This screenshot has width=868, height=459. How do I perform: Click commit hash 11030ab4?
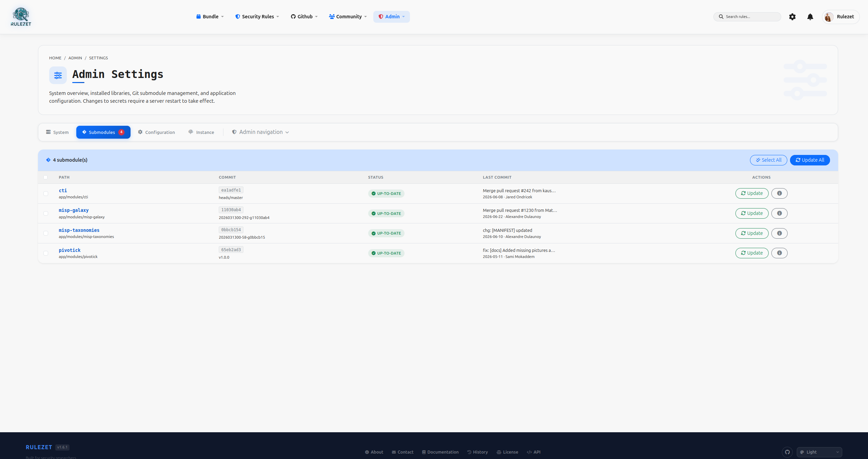(x=231, y=210)
